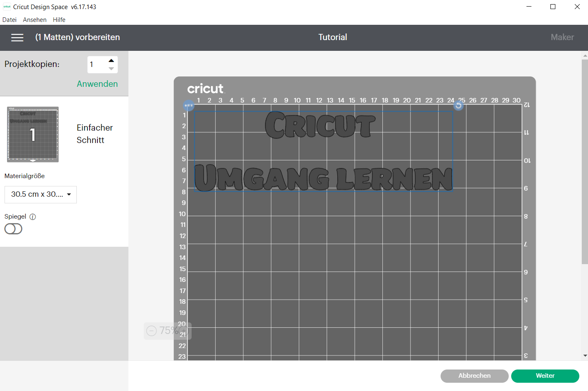Screen dimensions: 588x391
Task: Open the Ansehen menu
Action: (x=35, y=20)
